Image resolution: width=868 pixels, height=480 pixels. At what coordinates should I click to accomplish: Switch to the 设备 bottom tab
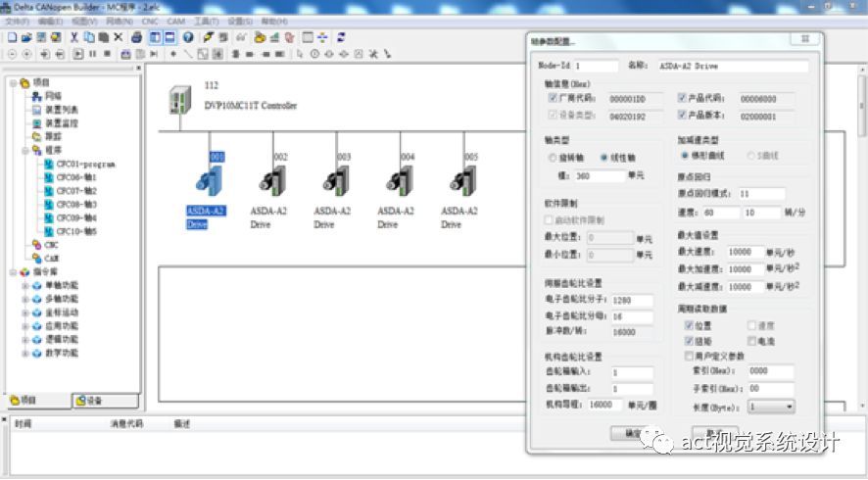(105, 401)
